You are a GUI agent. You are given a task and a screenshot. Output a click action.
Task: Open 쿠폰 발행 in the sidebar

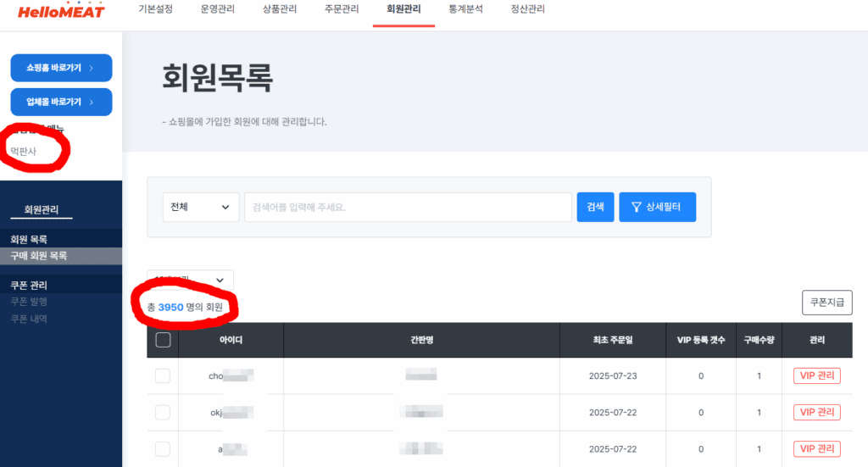pos(29,302)
